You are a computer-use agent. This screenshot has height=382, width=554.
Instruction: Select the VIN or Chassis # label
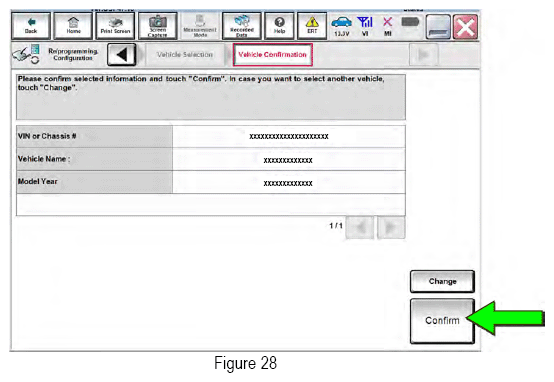coord(94,136)
